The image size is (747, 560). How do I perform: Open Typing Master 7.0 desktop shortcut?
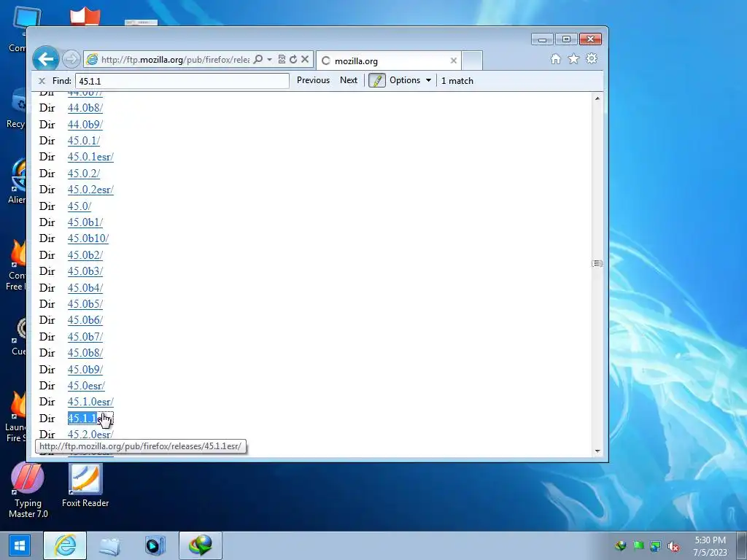coord(28,491)
